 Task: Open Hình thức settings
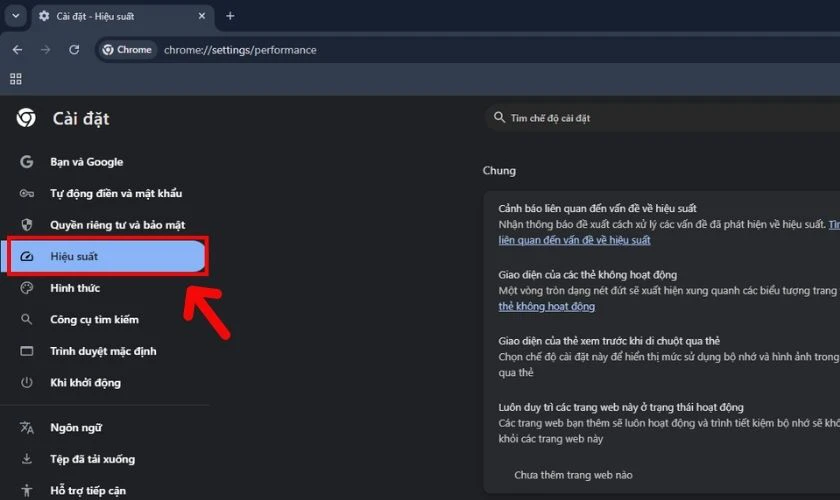(75, 288)
